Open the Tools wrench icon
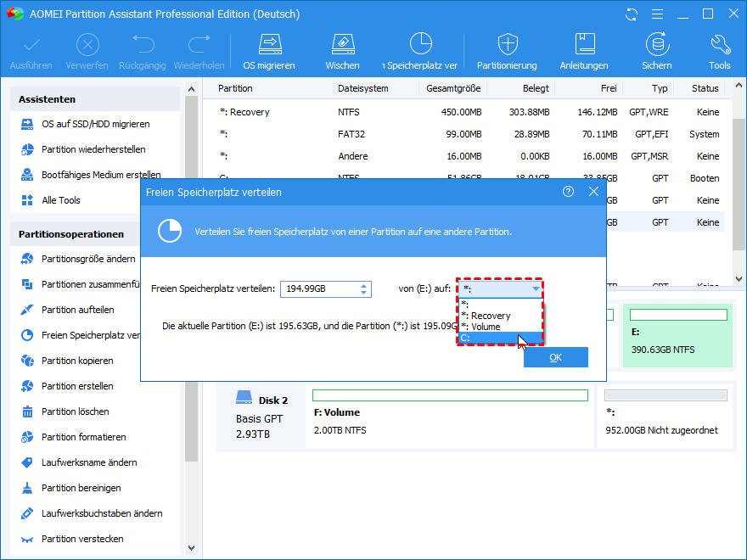The image size is (747, 560). coord(720,44)
